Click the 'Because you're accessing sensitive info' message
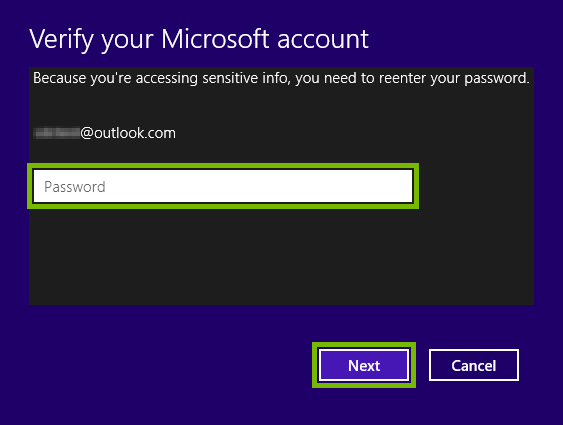The image size is (563, 425). [281, 78]
